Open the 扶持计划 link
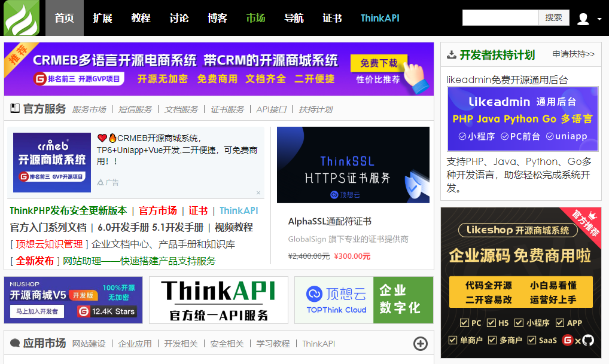Viewport: 609px width, 364px height. pos(316,109)
